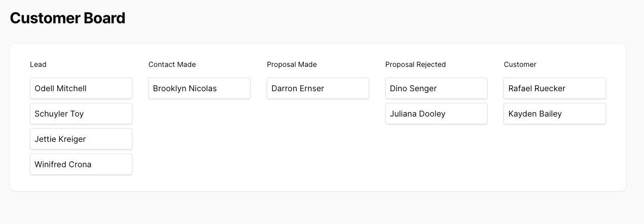Select the Dino Senger card
This screenshot has height=224, width=644.
(x=436, y=88)
